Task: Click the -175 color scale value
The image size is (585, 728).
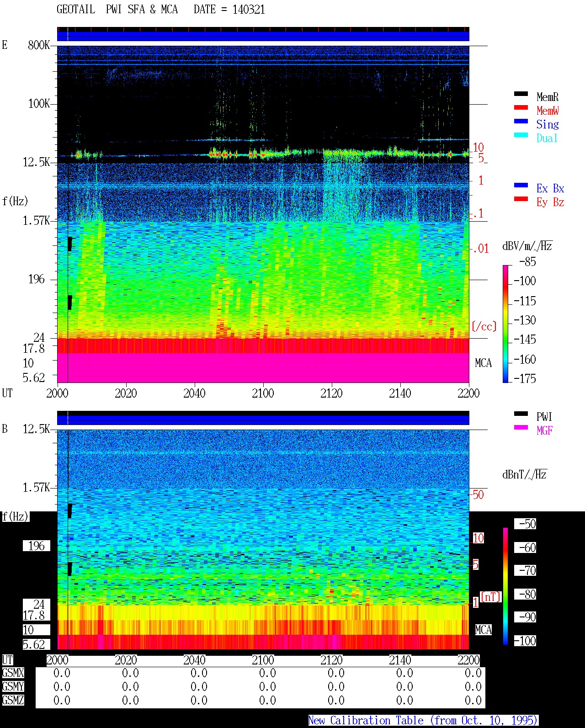Action: (525, 378)
